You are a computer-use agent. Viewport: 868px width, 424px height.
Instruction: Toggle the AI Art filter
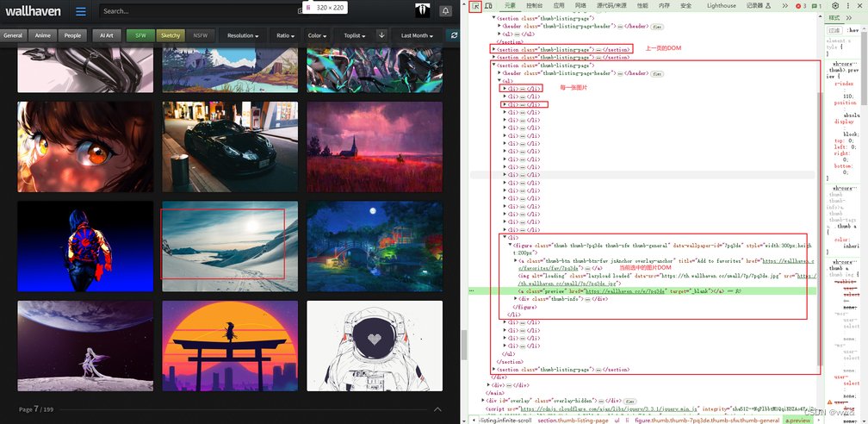[x=106, y=35]
